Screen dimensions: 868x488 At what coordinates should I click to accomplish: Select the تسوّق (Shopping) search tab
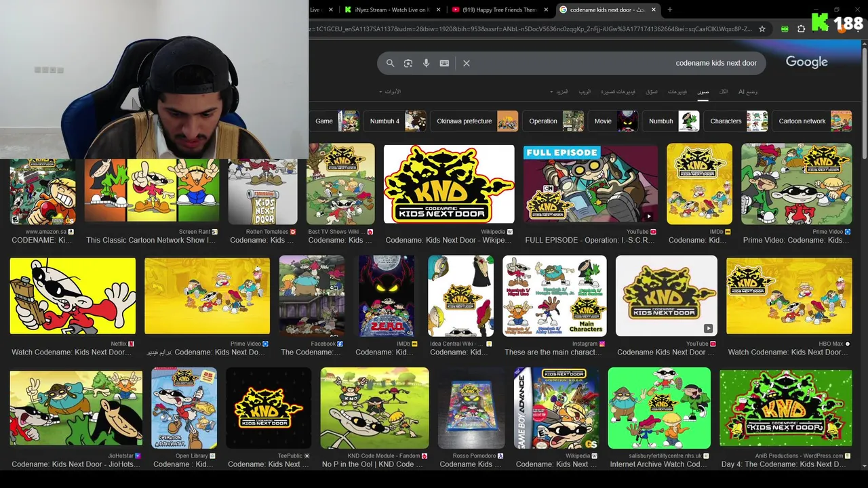tap(652, 91)
